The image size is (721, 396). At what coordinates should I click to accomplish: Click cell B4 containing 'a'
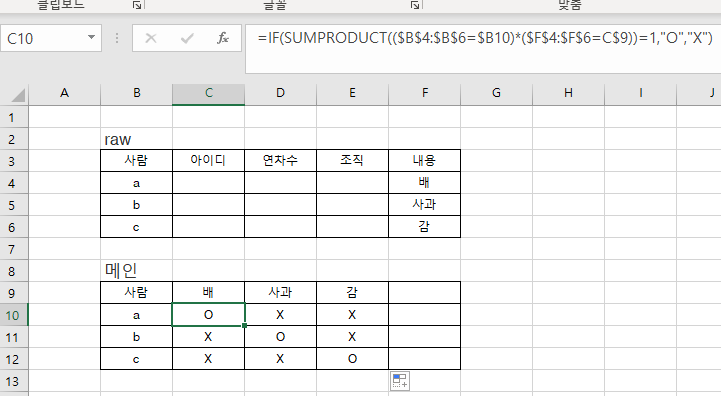137,183
